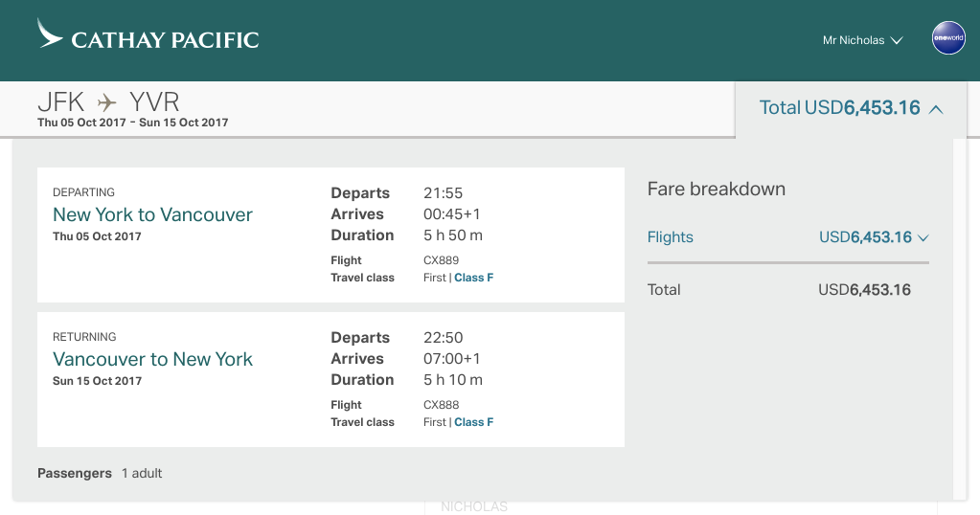Click the oneworld alliance badge
Image resolution: width=980 pixels, height=515 pixels.
(948, 38)
